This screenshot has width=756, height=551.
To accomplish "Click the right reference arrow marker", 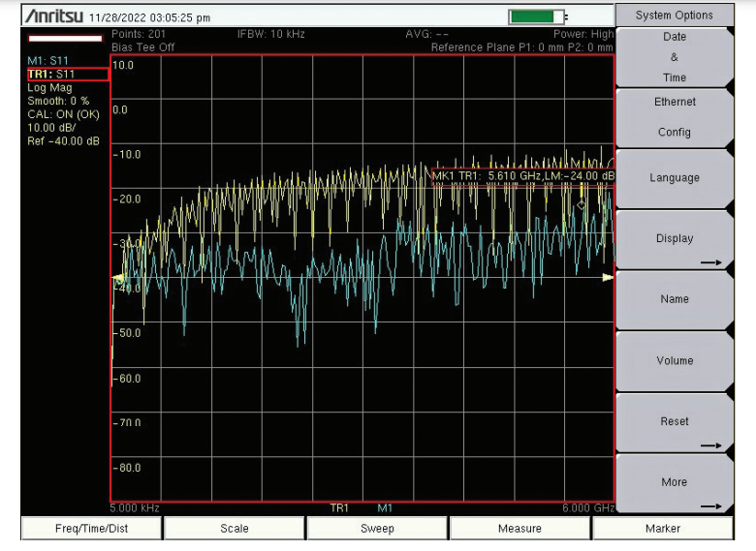I will (608, 277).
